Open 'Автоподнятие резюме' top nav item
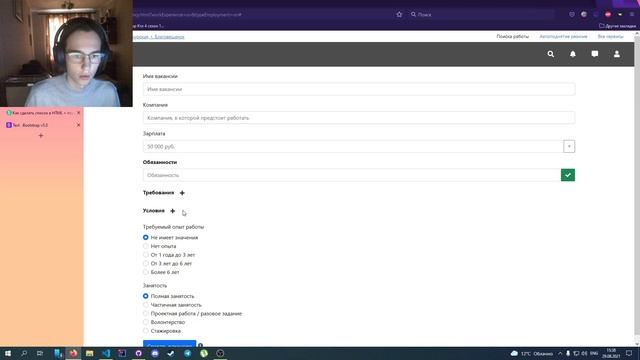Image resolution: width=640 pixels, height=360 pixels. pos(563,36)
